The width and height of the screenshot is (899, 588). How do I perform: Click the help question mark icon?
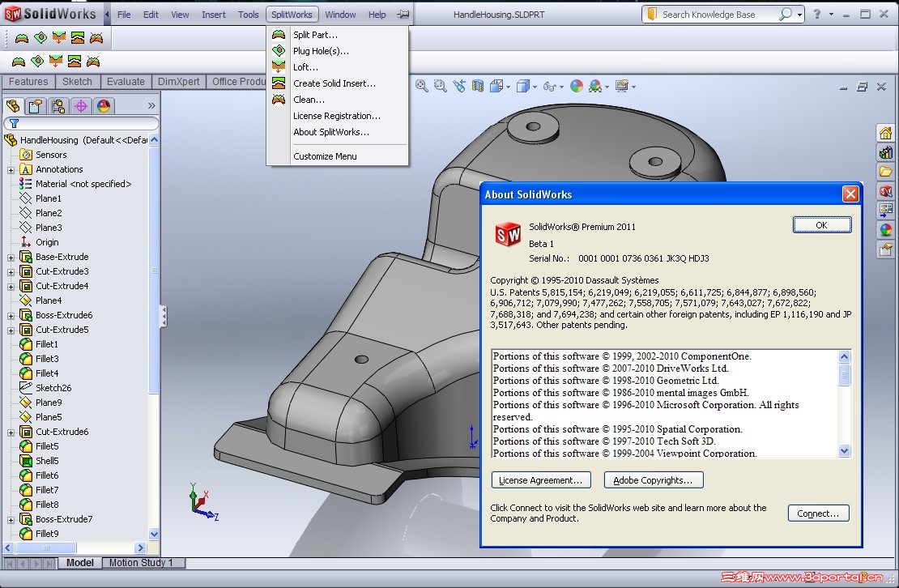click(816, 14)
